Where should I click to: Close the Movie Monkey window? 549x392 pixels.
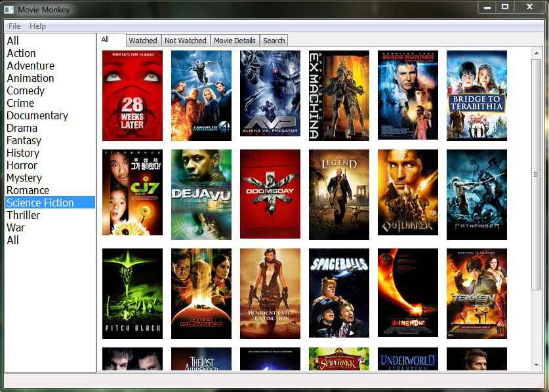[529, 7]
